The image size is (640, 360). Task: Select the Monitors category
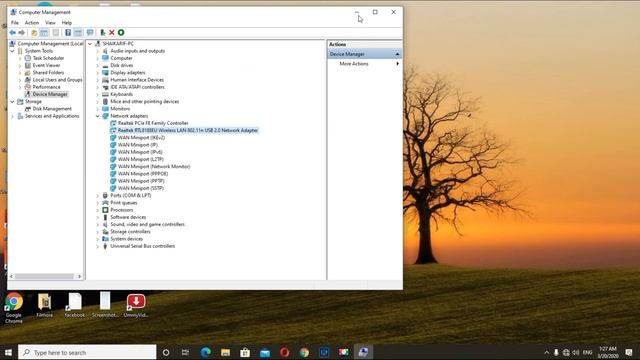120,109
